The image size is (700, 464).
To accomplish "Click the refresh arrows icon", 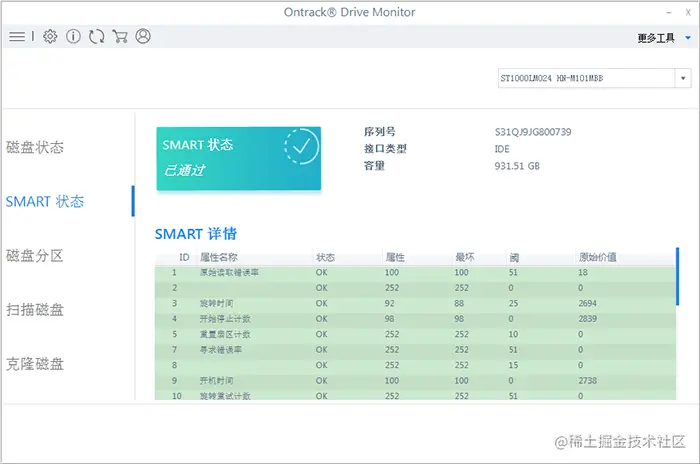I will pyautogui.click(x=96, y=36).
